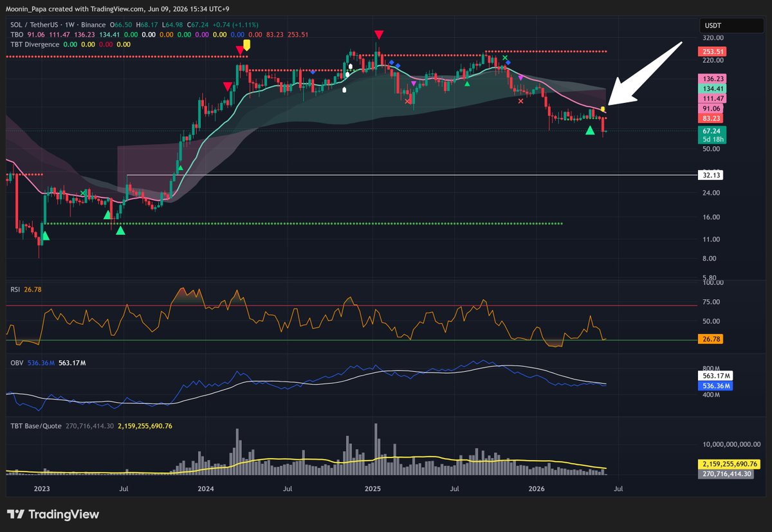Click the L64.98 low value in legend
This screenshot has width=772, height=532.
171,24
